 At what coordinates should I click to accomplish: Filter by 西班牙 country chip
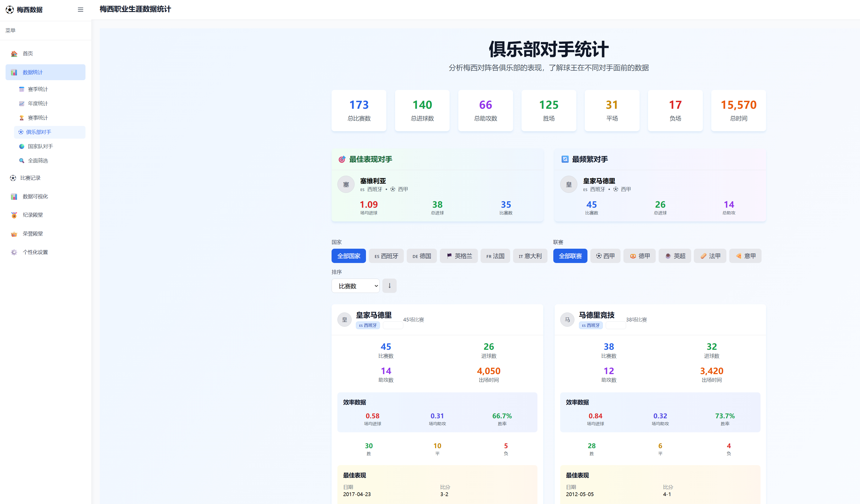[386, 256]
